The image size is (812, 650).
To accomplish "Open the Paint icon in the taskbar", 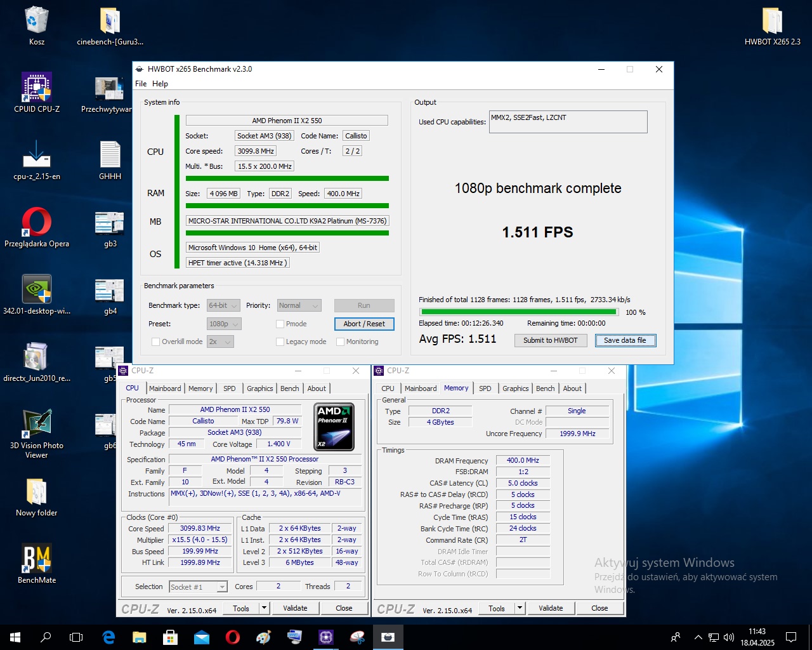I will coord(264,637).
